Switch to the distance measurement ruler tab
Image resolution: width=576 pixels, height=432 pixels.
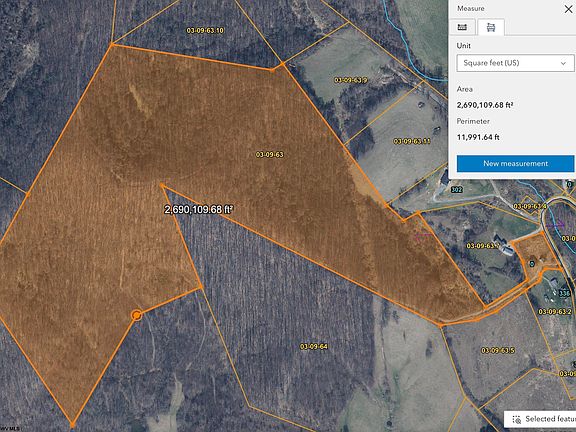coord(462,27)
